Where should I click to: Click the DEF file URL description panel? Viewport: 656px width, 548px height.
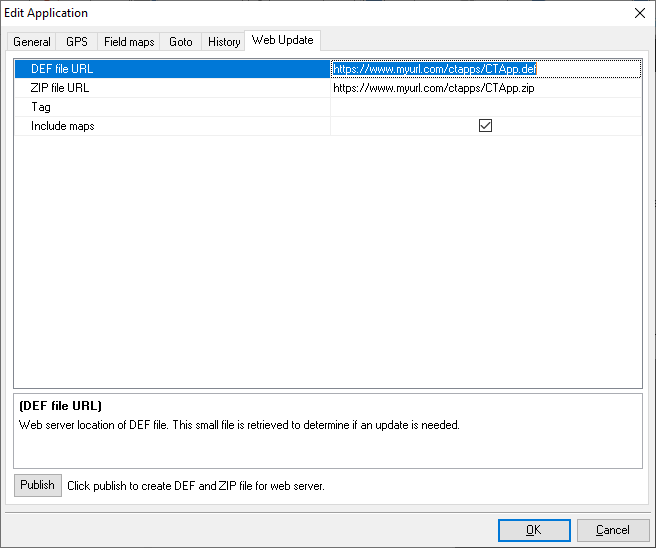point(327,431)
